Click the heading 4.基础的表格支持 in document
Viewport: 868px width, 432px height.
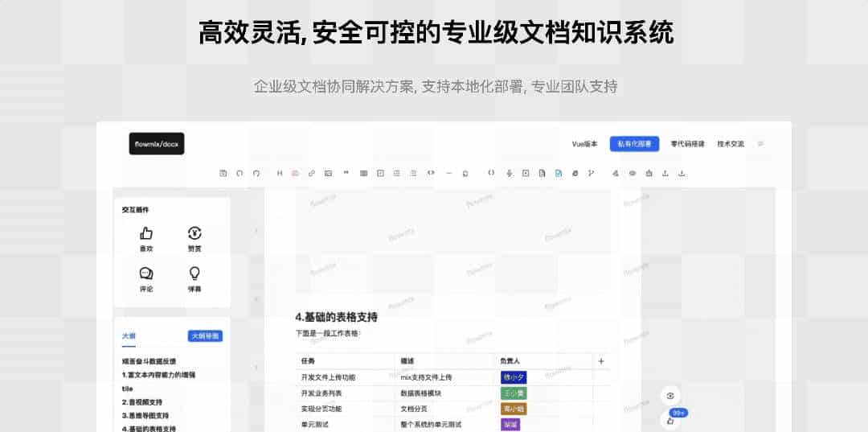(337, 317)
